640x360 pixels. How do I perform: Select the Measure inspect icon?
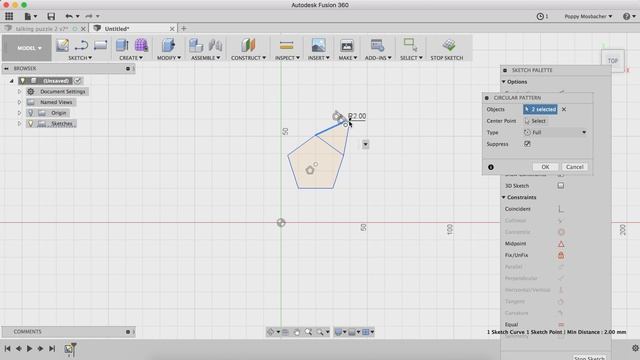click(287, 45)
